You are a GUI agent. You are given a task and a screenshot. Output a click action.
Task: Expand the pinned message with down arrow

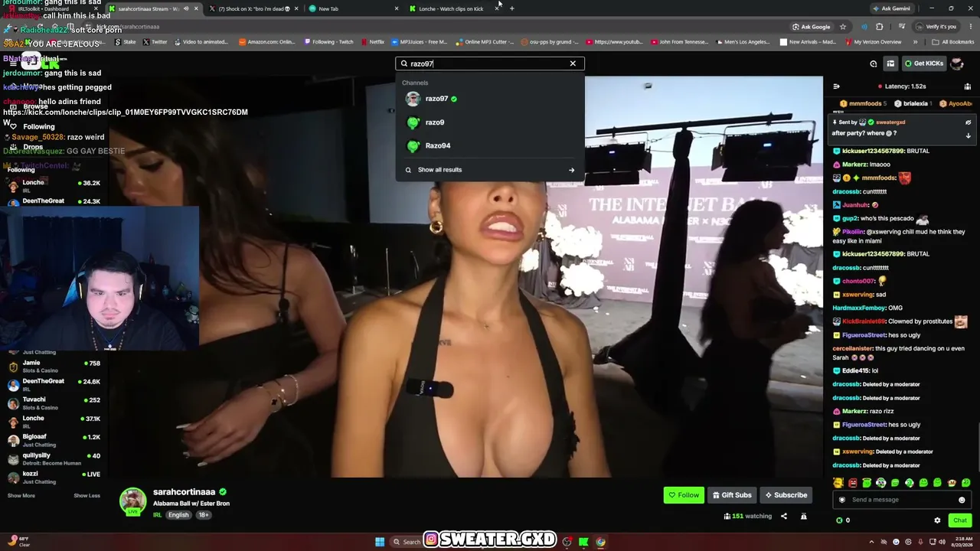tap(968, 135)
